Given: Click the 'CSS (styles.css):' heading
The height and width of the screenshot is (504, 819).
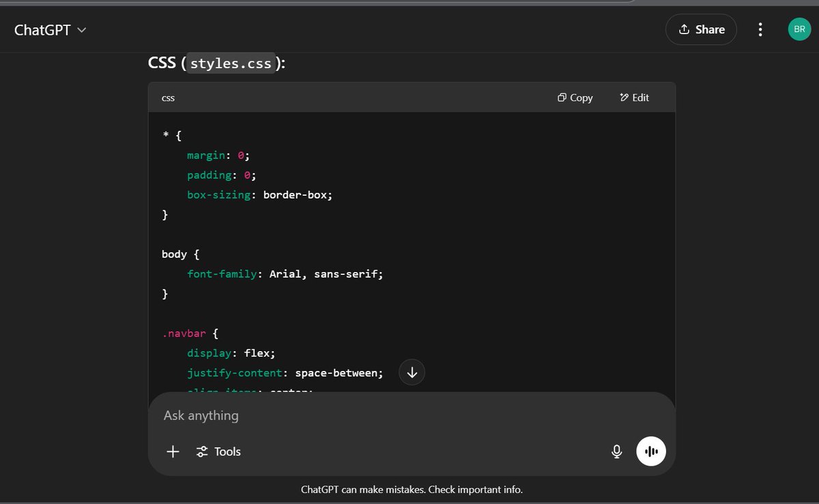Looking at the screenshot, I should 217,63.
